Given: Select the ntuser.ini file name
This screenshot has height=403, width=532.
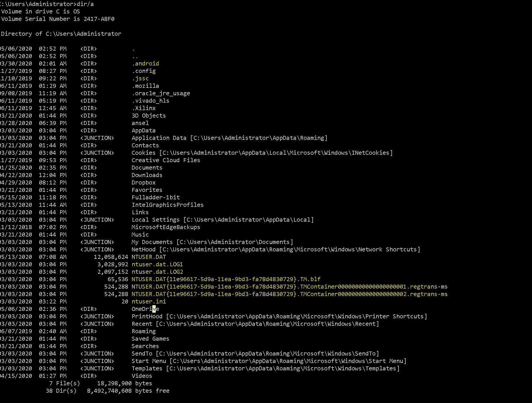Looking at the screenshot, I should point(149,301).
